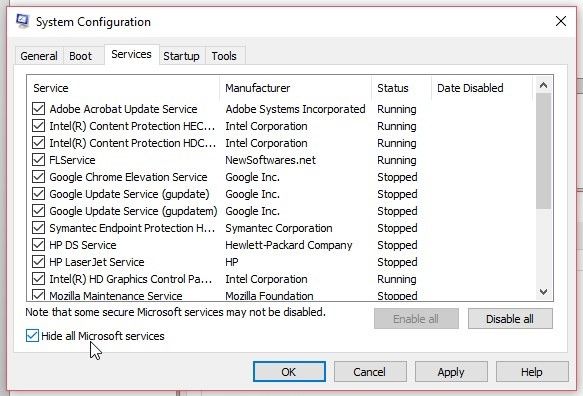583x396 pixels.
Task: Toggle Symantec Endpoint Protection checkbox
Action: [x=38, y=228]
